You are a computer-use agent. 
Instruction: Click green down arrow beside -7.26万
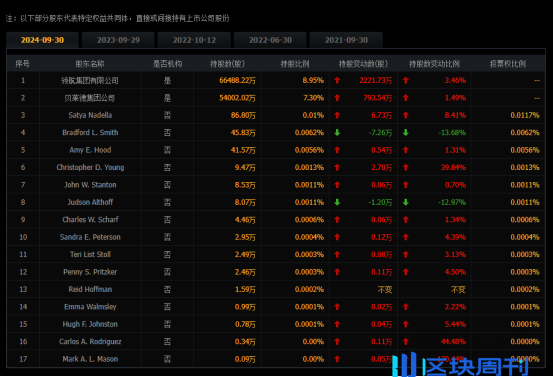click(337, 133)
